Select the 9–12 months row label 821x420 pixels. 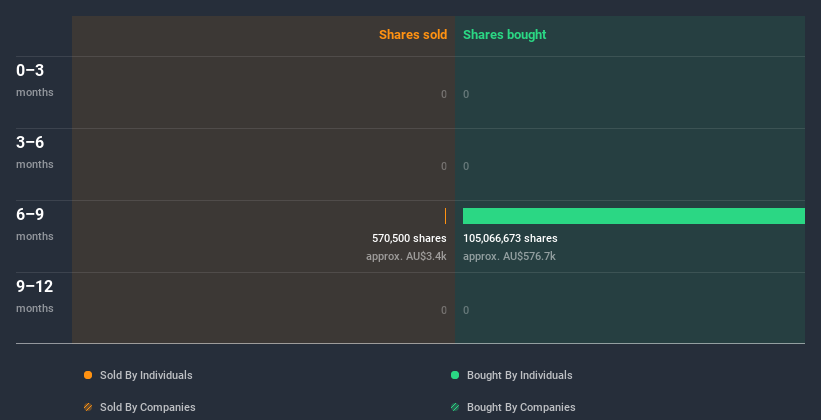(35, 296)
